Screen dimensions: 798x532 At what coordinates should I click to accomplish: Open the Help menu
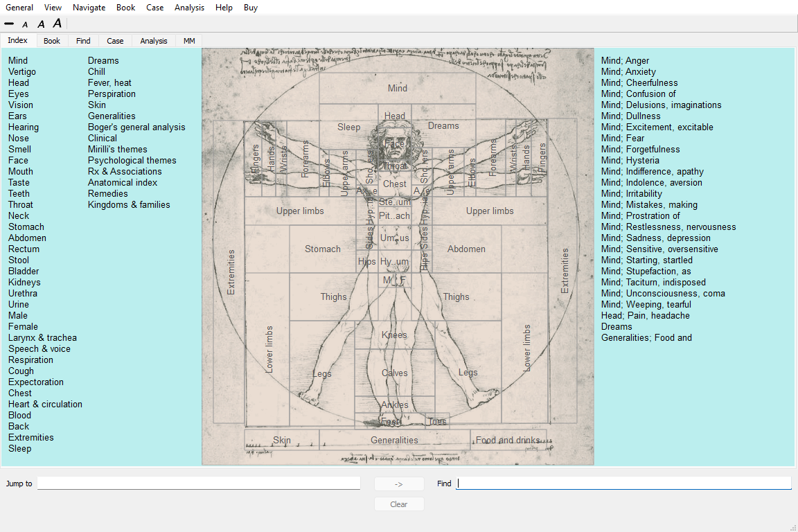[224, 8]
